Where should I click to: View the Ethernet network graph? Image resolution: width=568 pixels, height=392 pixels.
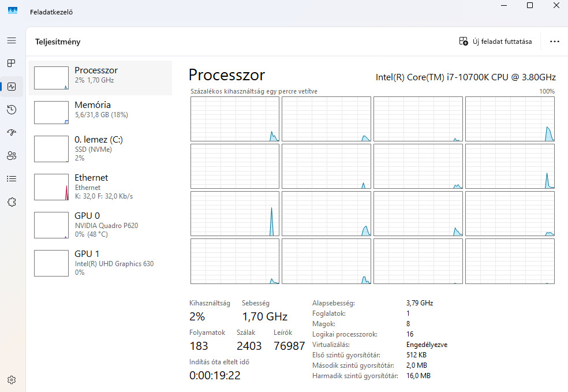[x=100, y=186]
